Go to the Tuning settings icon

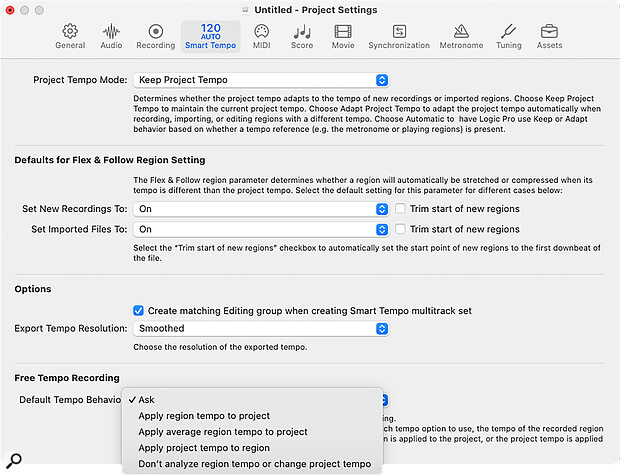click(x=509, y=37)
